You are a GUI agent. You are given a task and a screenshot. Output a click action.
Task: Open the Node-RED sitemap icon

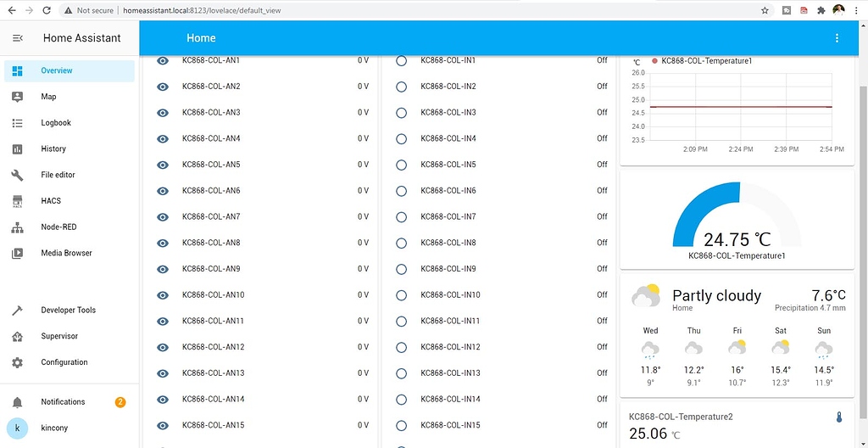(17, 227)
